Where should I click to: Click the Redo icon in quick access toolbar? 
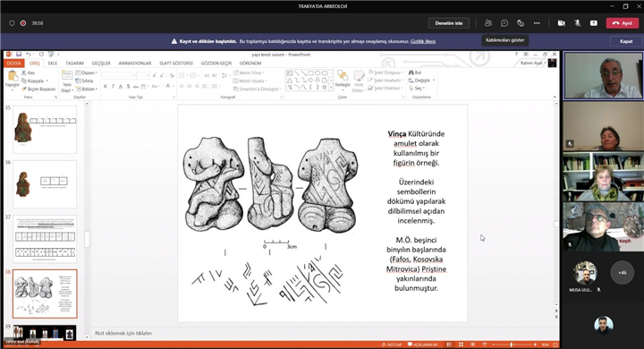point(41,55)
